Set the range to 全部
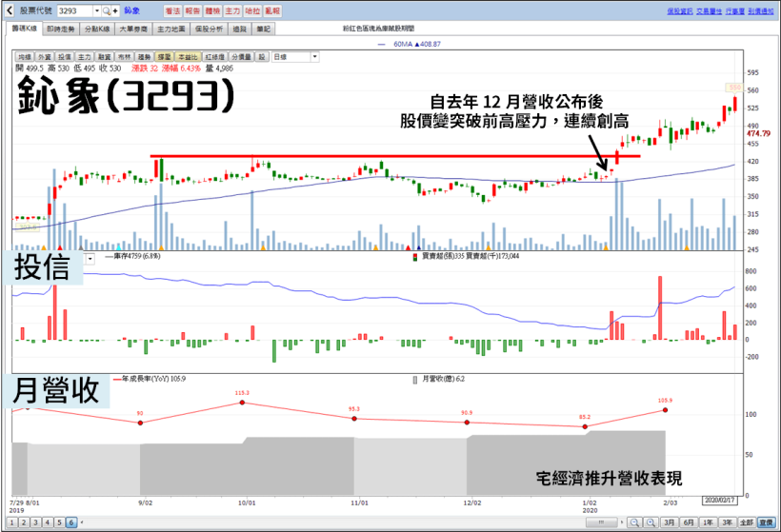The height and width of the screenshot is (532, 781). pyautogui.click(x=747, y=522)
